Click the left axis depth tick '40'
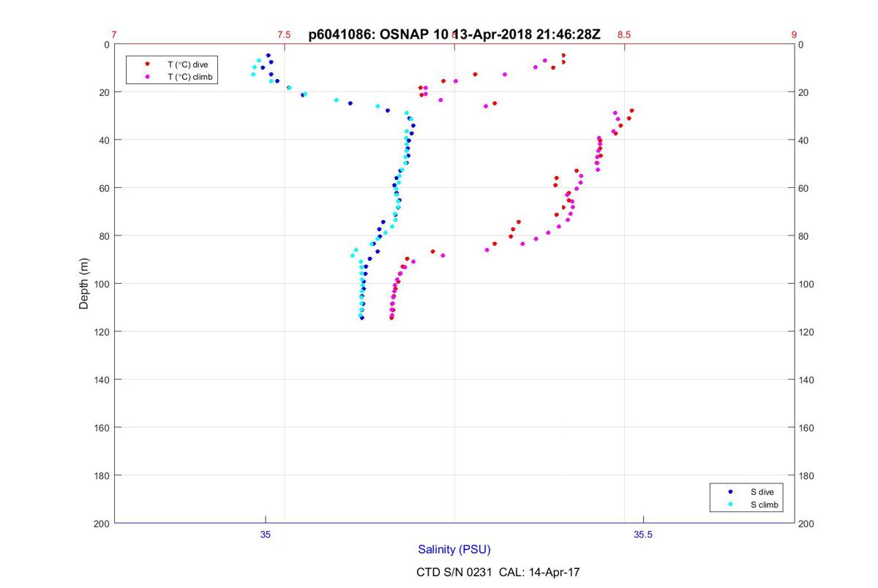Screen dimensions: 878x588 pos(104,140)
